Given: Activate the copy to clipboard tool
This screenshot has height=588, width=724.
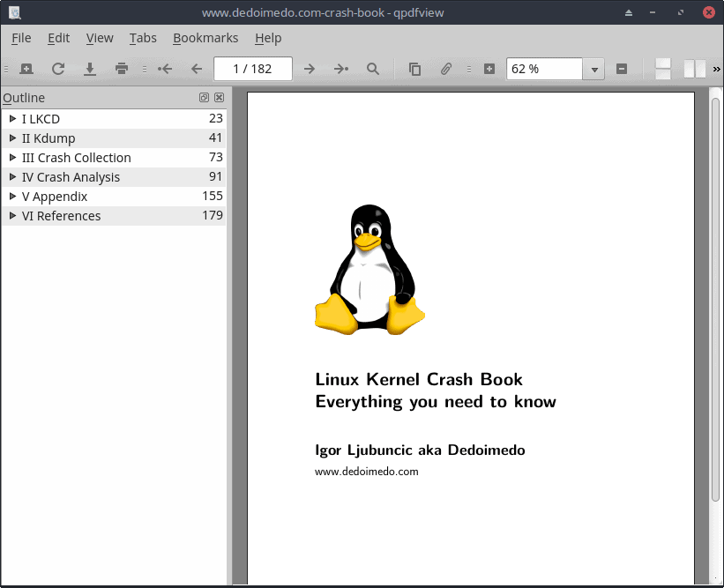Looking at the screenshot, I should [414, 69].
